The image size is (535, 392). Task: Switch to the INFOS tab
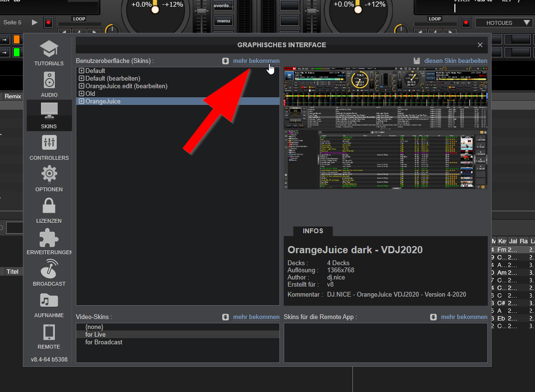click(x=313, y=231)
